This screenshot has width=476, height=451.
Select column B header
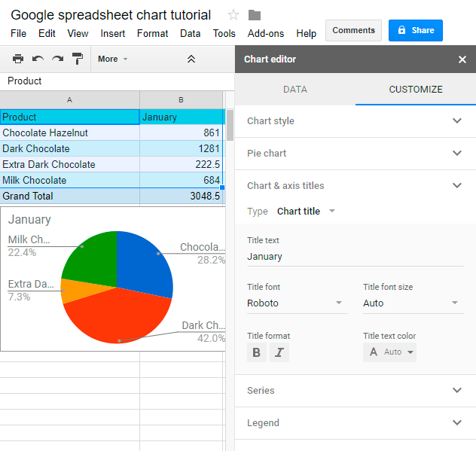[181, 100]
